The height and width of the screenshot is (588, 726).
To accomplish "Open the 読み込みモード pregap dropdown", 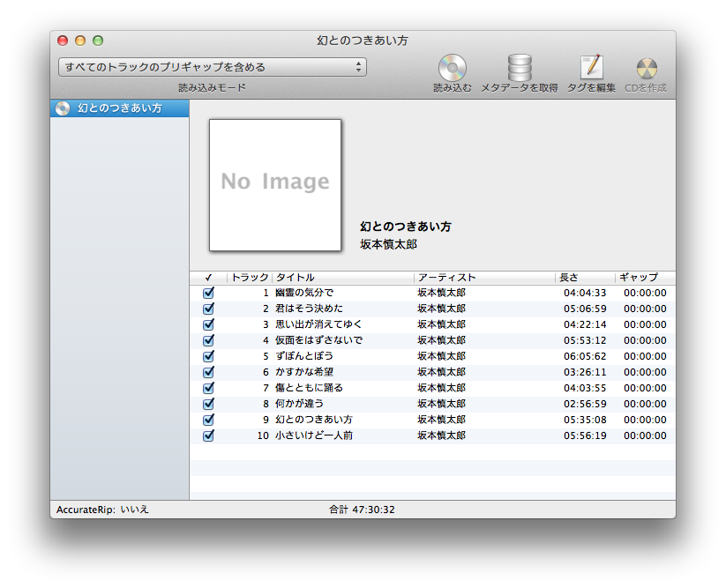I will click(x=213, y=67).
